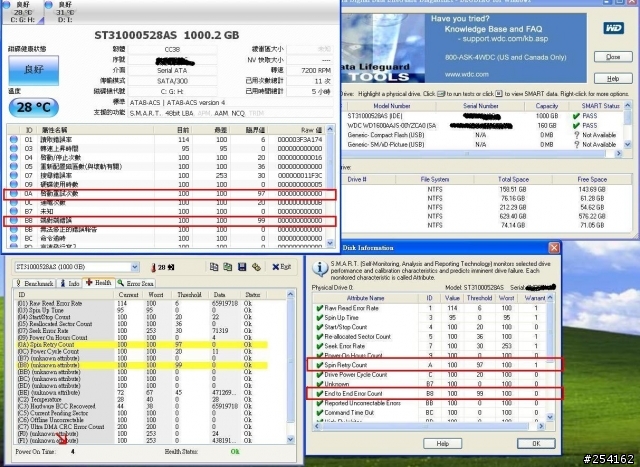Click green check beside Spin Retry Count
Image resolution: width=640 pixels, height=467 pixels.
pos(320,365)
